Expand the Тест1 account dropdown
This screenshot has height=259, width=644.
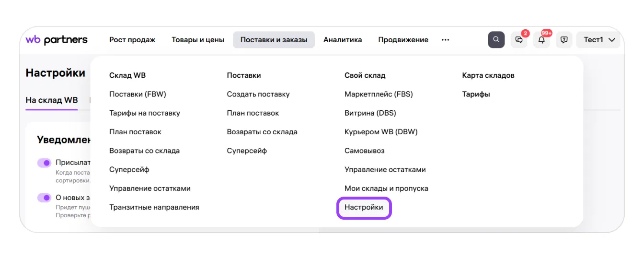599,40
